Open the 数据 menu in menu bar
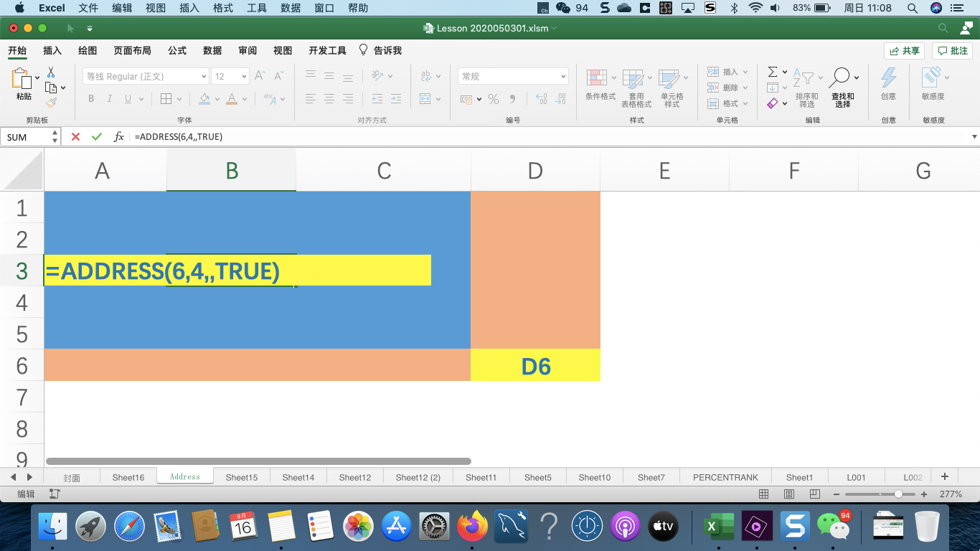 291,8
